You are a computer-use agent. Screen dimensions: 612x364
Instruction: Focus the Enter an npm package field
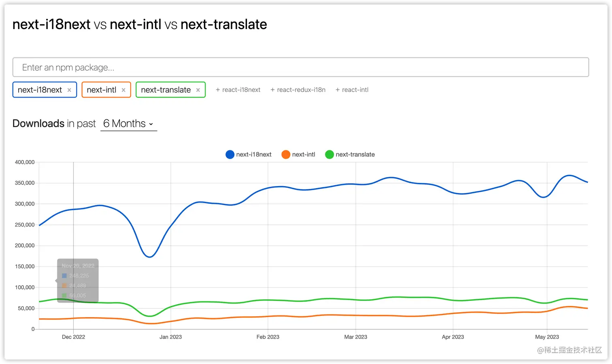click(300, 67)
